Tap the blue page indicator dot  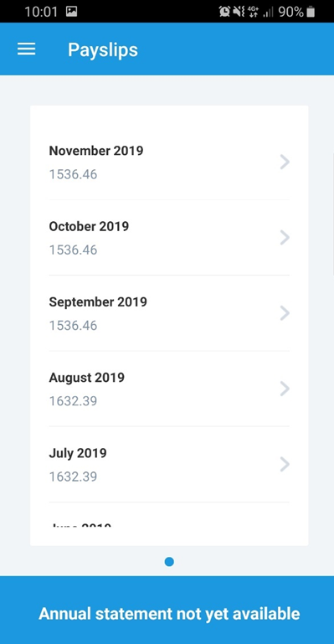[169, 561]
